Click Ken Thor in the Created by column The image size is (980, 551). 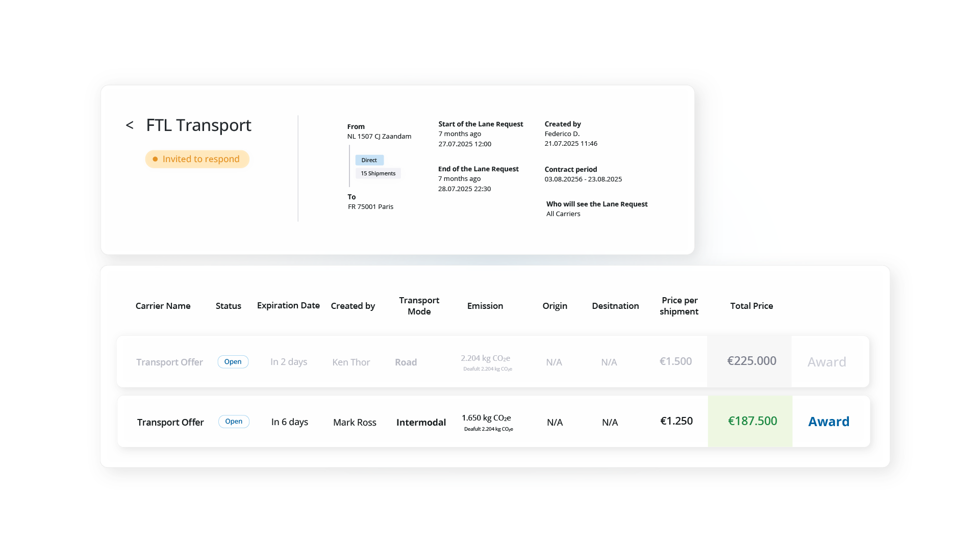(x=351, y=362)
